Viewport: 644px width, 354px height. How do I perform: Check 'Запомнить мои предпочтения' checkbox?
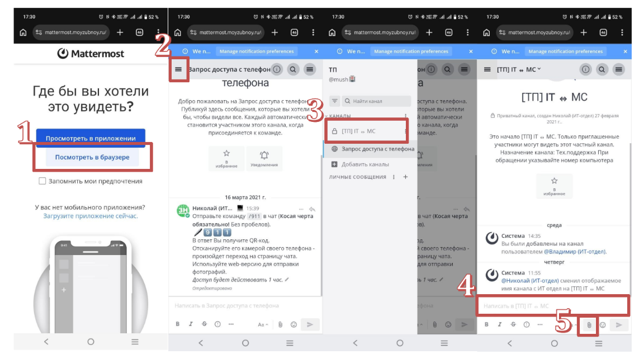42,181
